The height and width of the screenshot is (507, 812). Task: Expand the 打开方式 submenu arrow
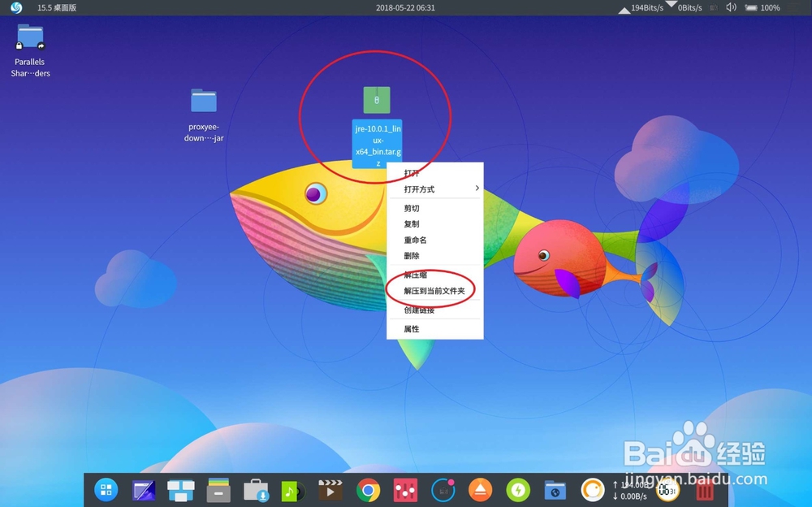pyautogui.click(x=477, y=188)
